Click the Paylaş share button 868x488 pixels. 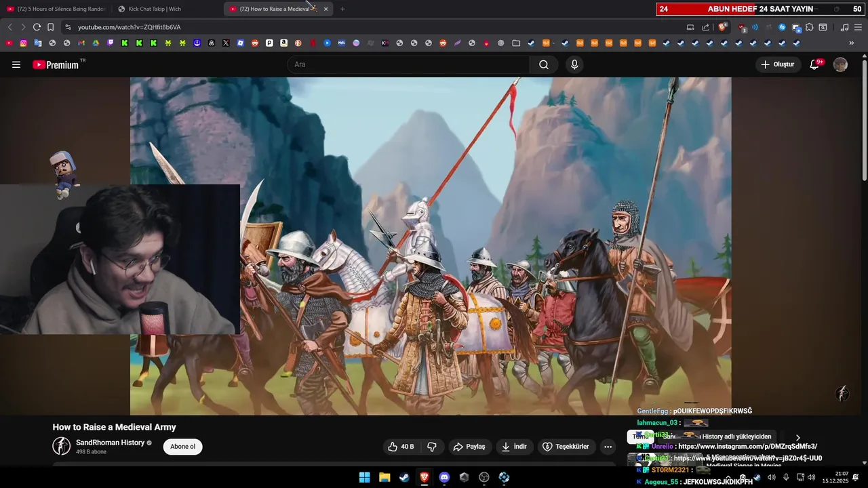click(x=469, y=447)
